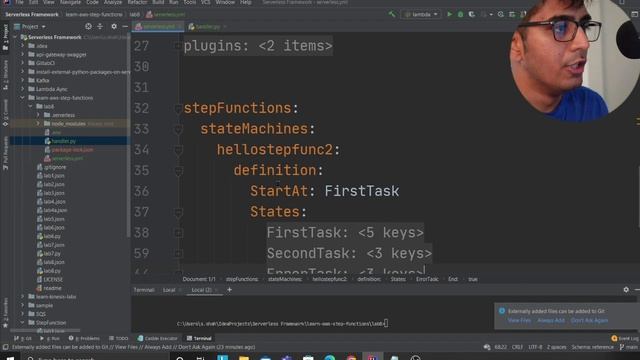The image size is (640, 360).
Task: Collapse the lab8 folder in tree
Action: click(x=31, y=106)
